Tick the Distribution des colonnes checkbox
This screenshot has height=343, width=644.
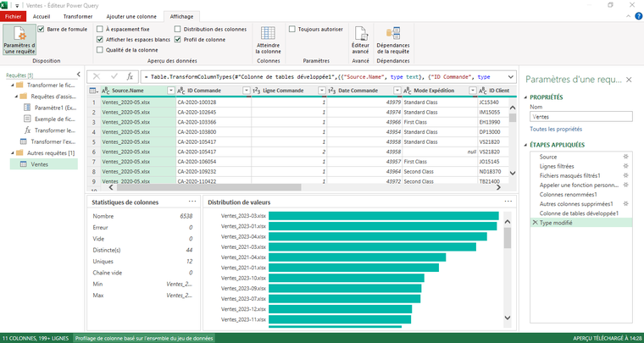click(x=178, y=29)
